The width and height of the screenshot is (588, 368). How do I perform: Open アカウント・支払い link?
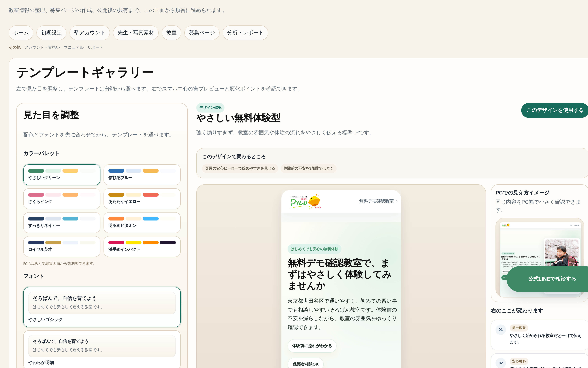point(42,48)
